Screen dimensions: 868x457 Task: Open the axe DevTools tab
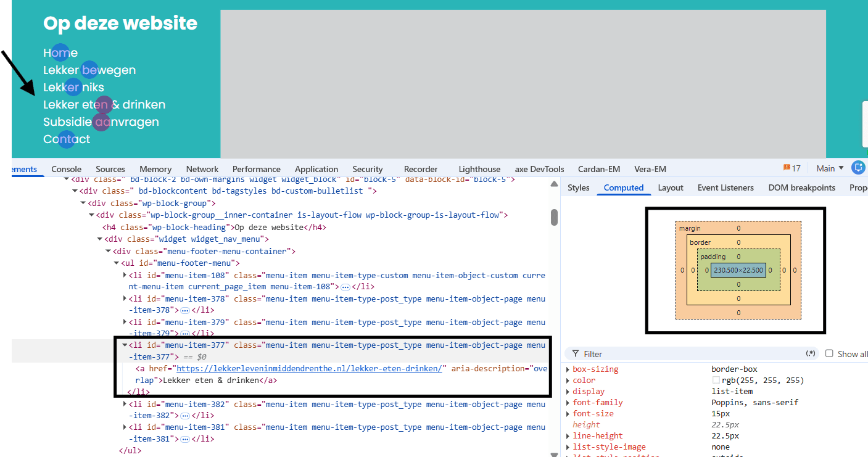(x=539, y=169)
